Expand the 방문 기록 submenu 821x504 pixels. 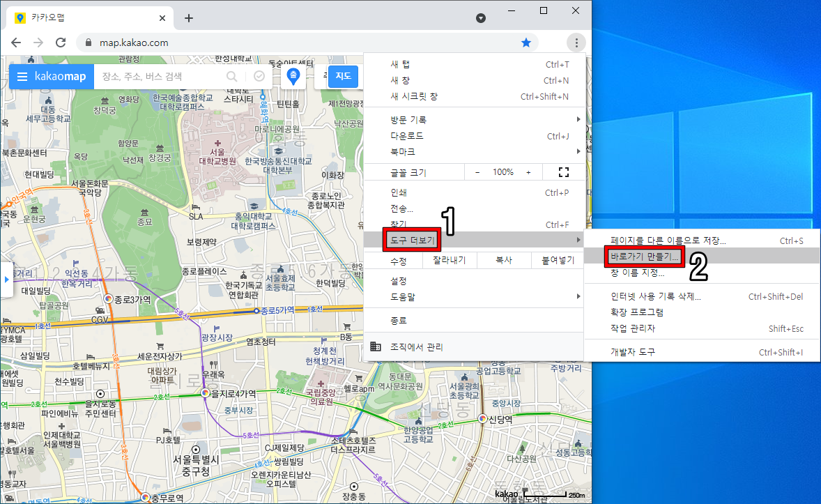[x=474, y=119]
